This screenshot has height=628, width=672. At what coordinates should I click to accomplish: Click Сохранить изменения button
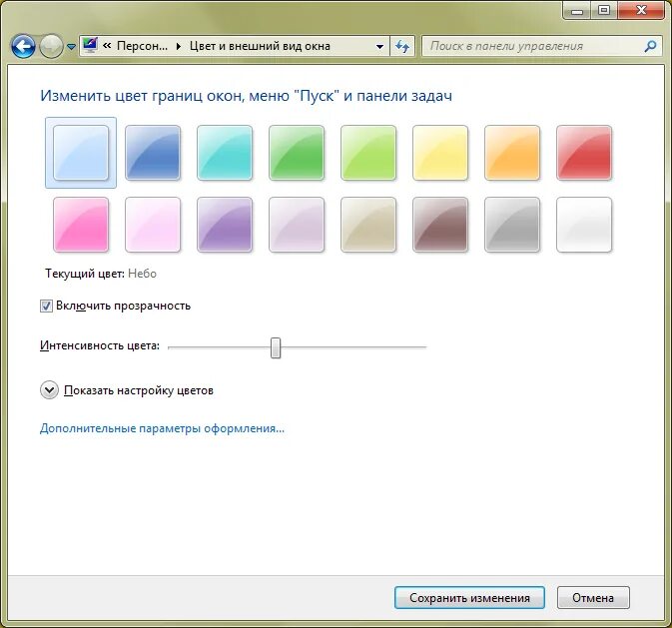pos(469,598)
